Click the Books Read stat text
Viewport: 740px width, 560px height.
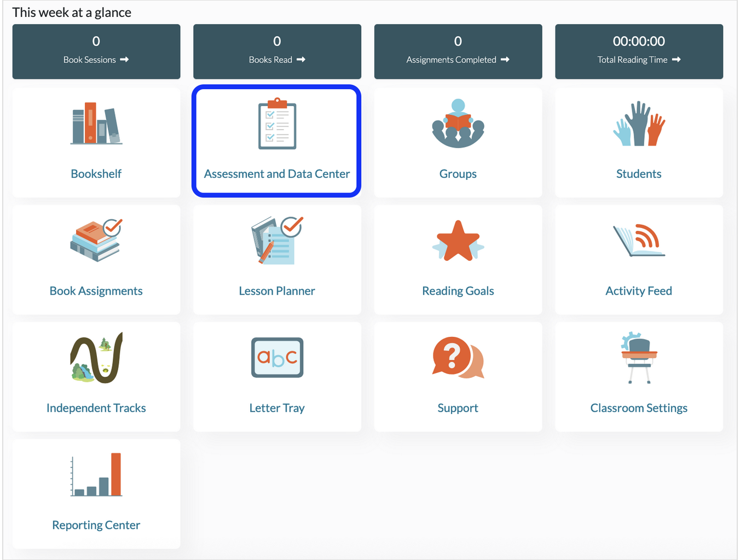[x=270, y=60]
